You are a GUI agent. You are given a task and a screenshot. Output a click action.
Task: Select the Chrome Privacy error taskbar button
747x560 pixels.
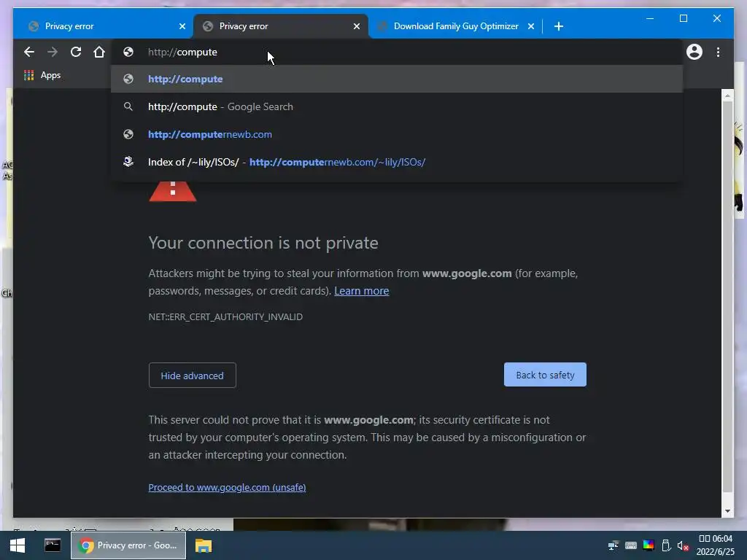[128, 545]
